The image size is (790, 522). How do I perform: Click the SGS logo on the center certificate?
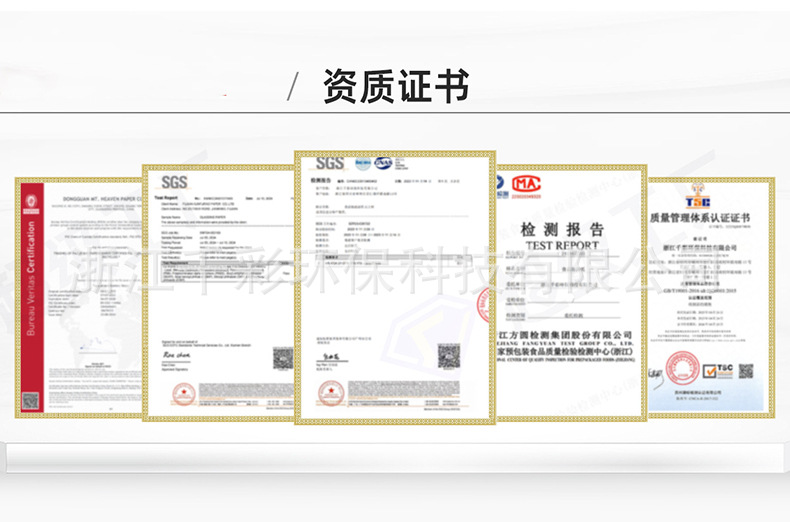click(x=330, y=163)
